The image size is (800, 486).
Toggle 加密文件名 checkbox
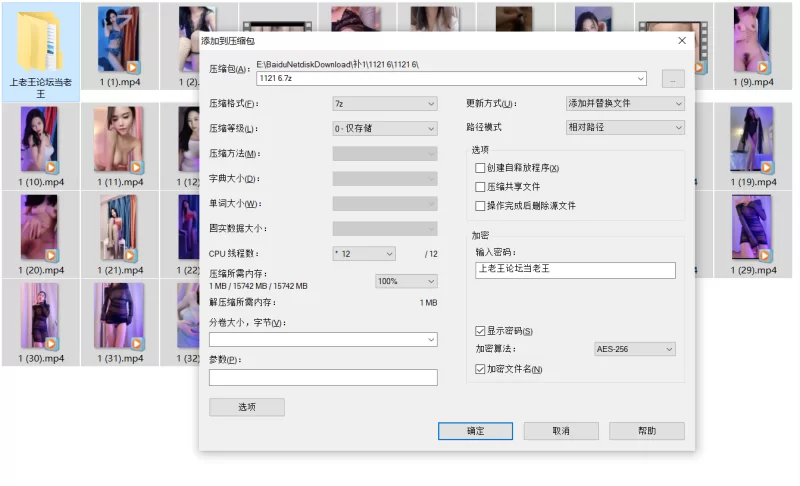point(480,369)
